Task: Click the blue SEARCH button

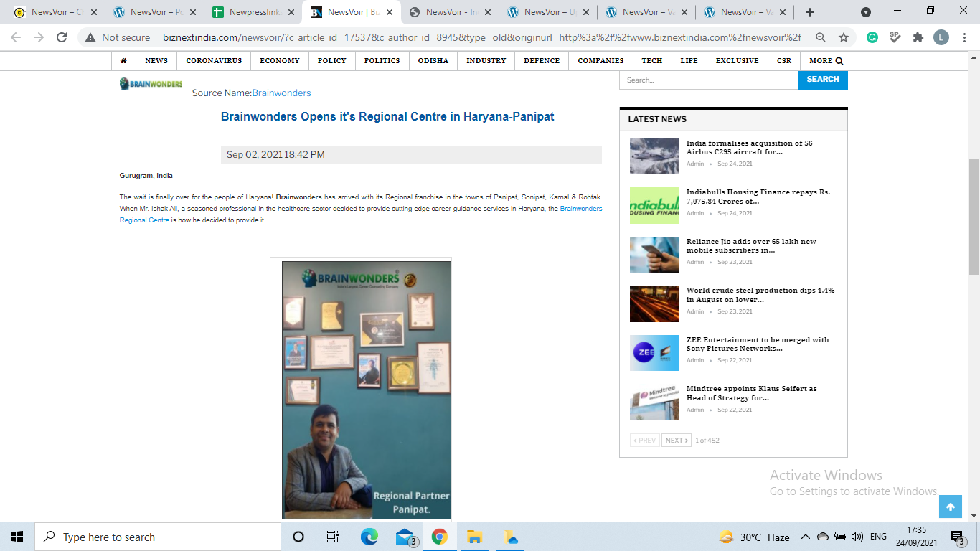Action: 823,80
